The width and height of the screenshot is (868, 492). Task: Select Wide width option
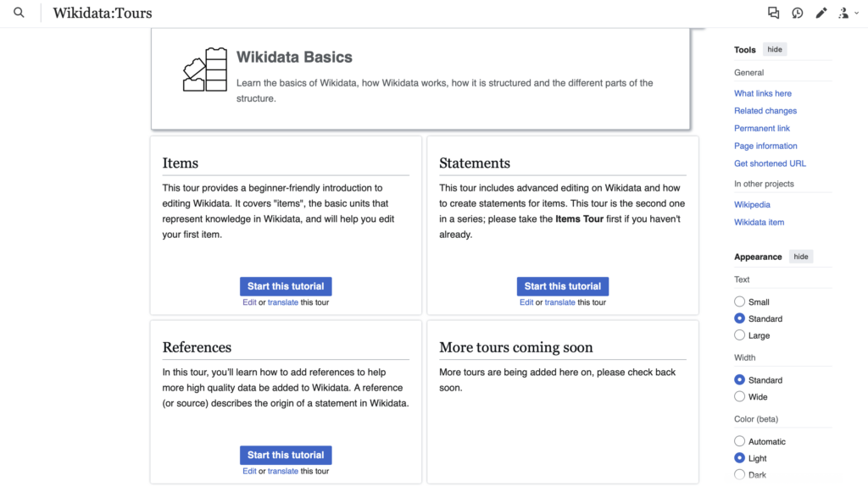click(739, 396)
